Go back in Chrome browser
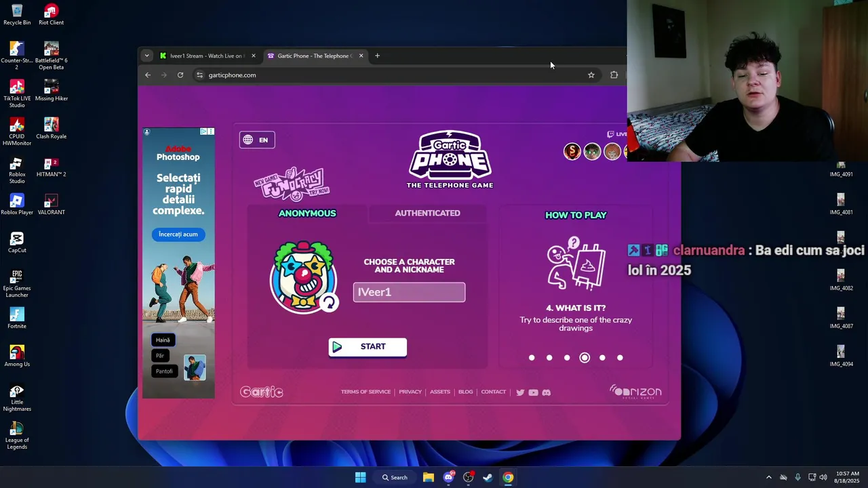Image resolution: width=868 pixels, height=488 pixels. pyautogui.click(x=148, y=75)
